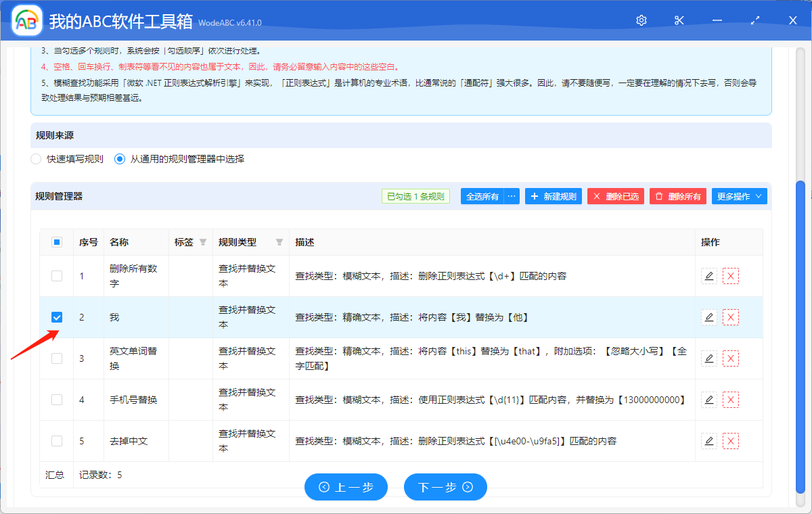
Task: Edit rule 我 with its pencil icon
Action: click(708, 317)
